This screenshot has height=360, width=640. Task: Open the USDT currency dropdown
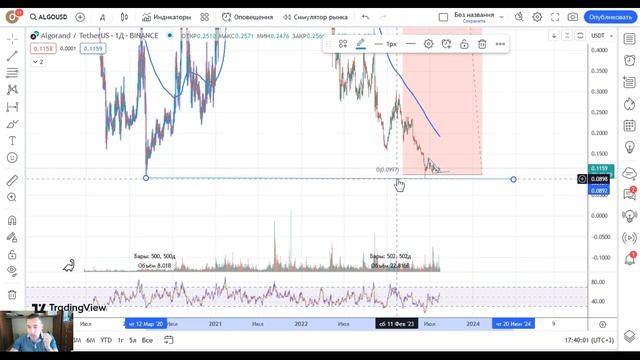(602, 36)
